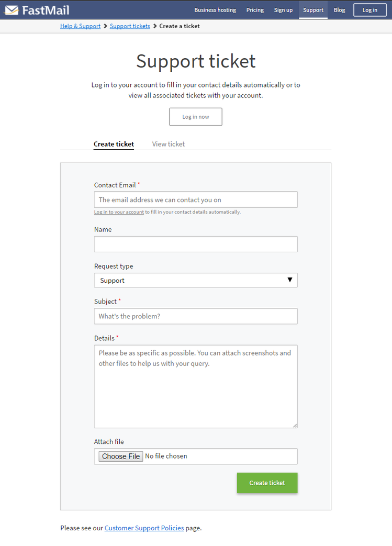Click into the Details text area

pos(196,386)
